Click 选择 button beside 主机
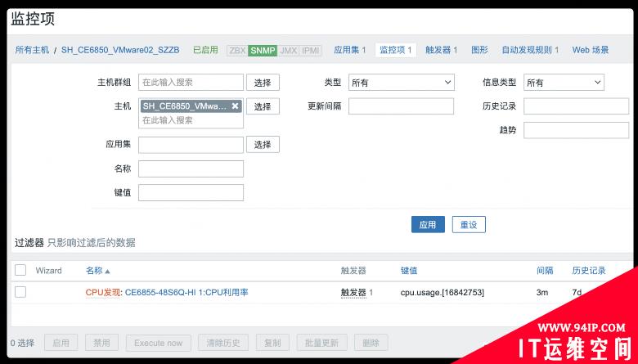Screen dimensions: 638x364 (263, 106)
